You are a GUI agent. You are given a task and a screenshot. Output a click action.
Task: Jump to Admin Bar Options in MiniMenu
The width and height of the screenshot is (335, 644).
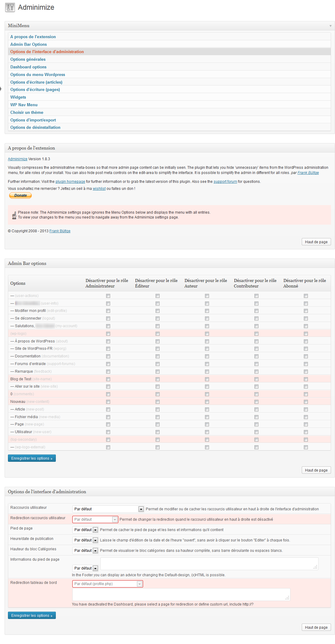tap(28, 44)
